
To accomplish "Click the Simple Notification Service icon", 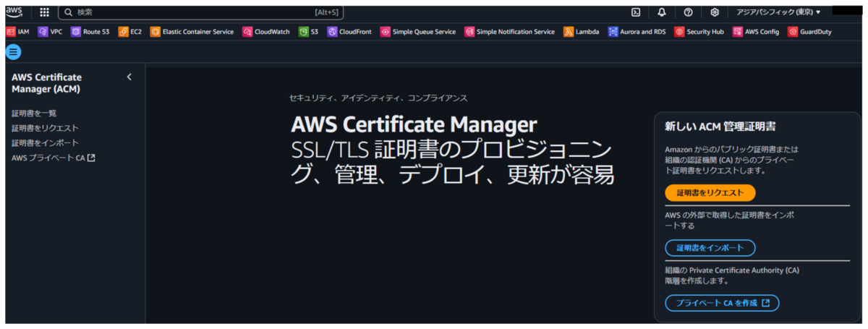I will (x=469, y=32).
